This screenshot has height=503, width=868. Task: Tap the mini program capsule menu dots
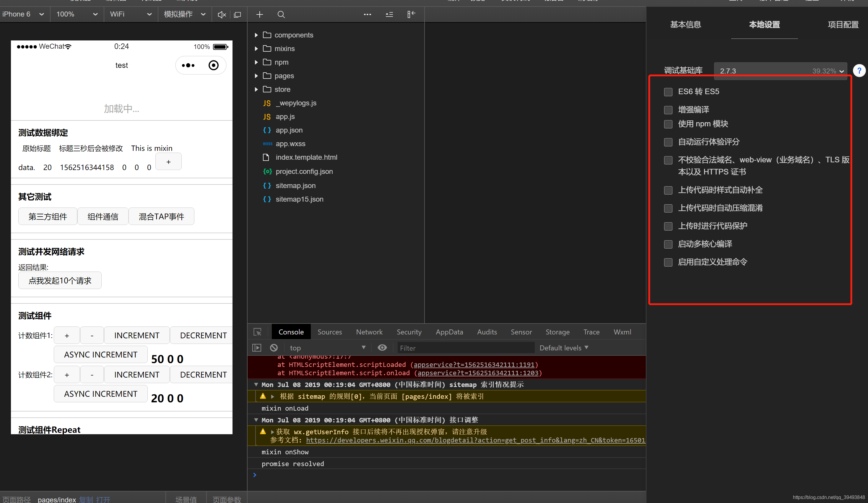[188, 65]
